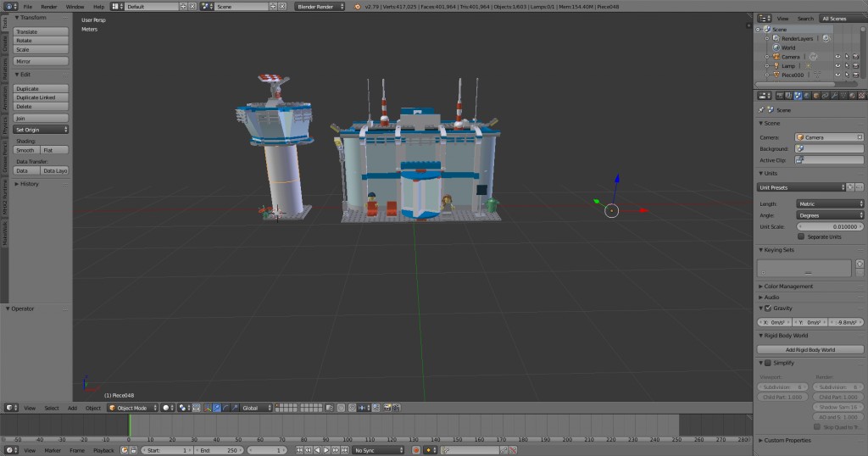
Task: Click the Join button
Action: 41,118
